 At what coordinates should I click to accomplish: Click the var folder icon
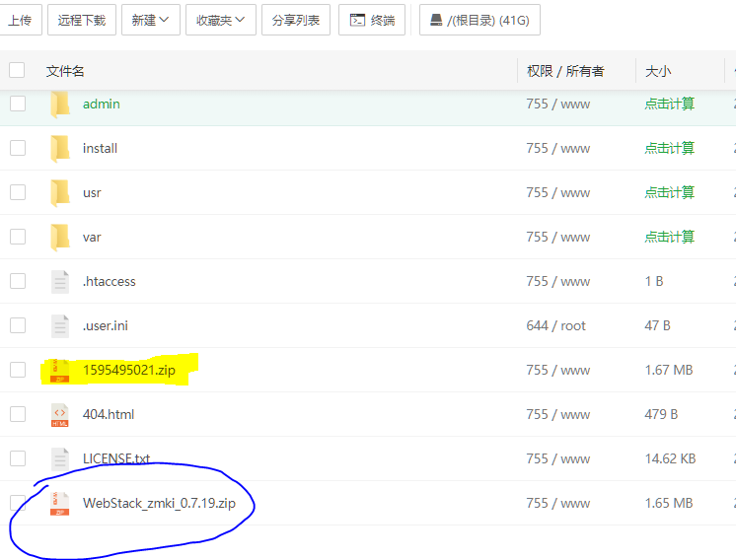pyautogui.click(x=60, y=237)
